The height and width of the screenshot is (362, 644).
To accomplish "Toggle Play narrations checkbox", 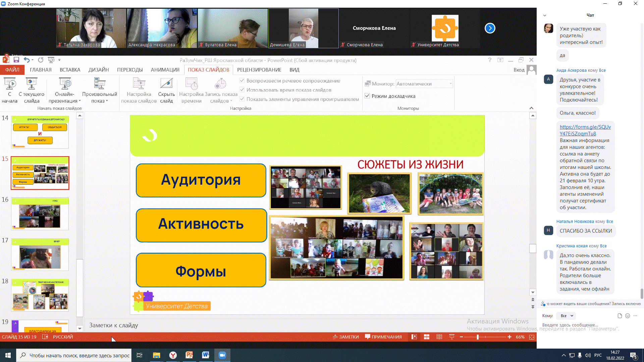I will (x=242, y=81).
